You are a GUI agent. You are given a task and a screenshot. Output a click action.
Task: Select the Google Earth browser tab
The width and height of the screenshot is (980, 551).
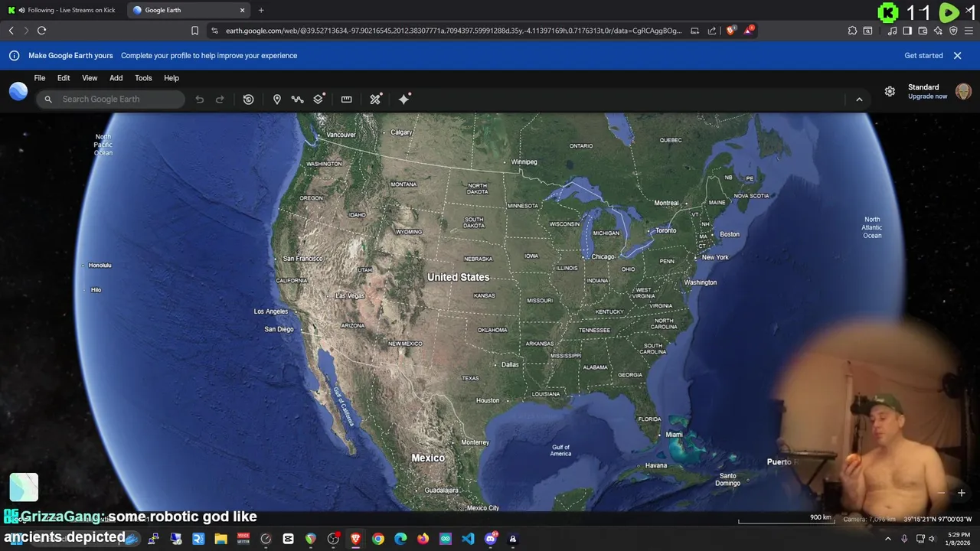click(190, 10)
